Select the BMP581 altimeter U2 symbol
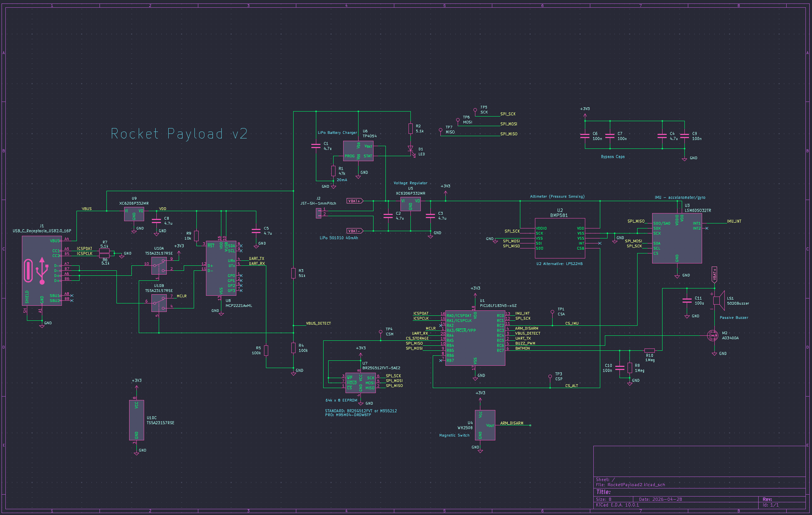Screen dimensions: 812x515 560,238
